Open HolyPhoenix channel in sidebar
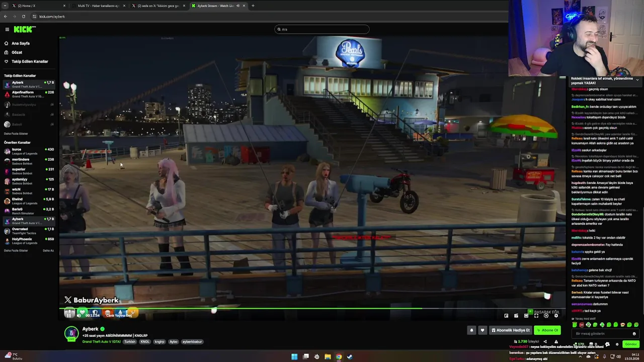This screenshot has width=644, height=362. [29, 241]
